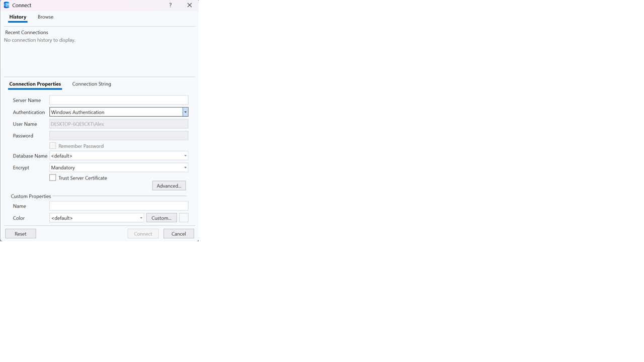Screen dimensions: 644x362
Task: Click the help question mark icon
Action: click(x=171, y=5)
